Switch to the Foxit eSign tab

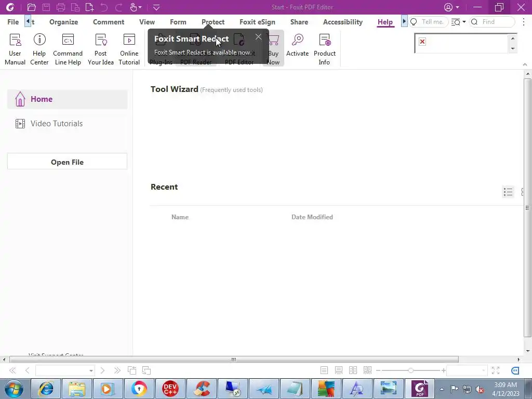tap(258, 22)
